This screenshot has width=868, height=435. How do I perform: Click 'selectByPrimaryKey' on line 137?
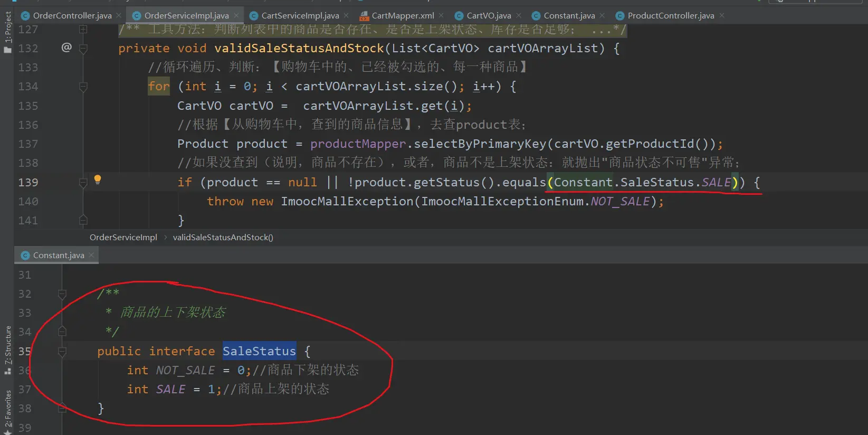(480, 144)
